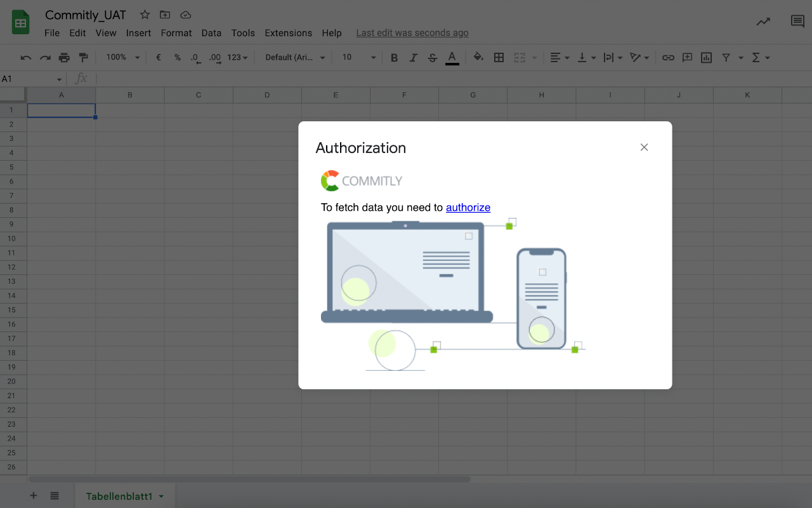Click the Undo arrow in toolbar
This screenshot has width=812, height=508.
tap(26, 58)
